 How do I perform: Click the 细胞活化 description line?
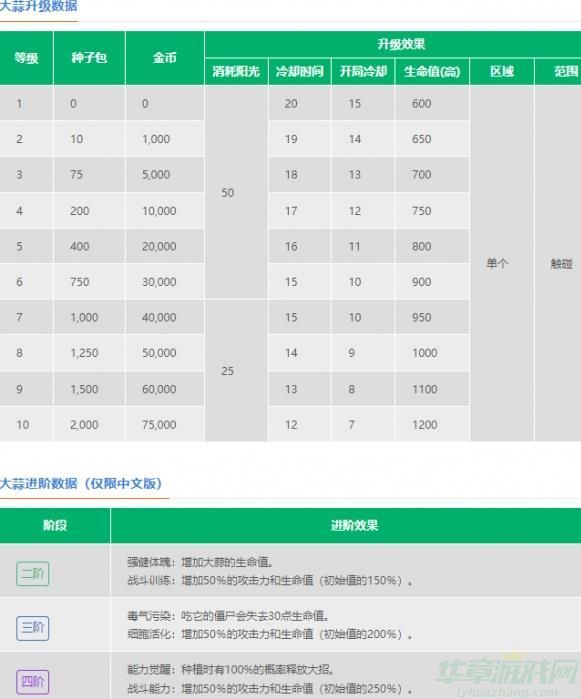tap(270, 634)
